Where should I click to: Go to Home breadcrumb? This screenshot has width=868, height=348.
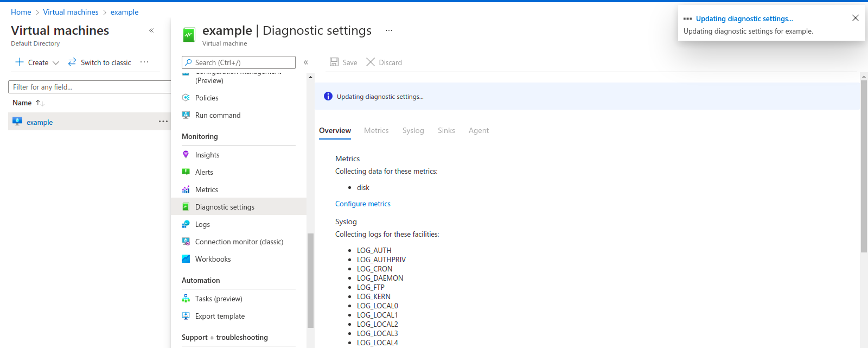pos(21,12)
